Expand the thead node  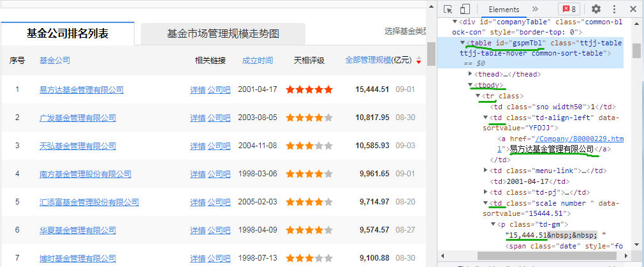point(471,74)
